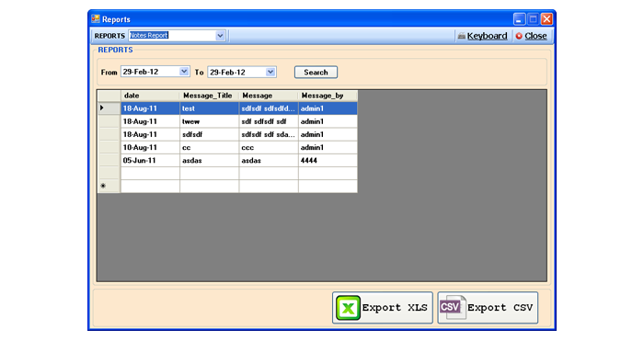This screenshot has height=341, width=644.
Task: Click the message cell sdf sdfsdf sdf
Action: [269, 121]
